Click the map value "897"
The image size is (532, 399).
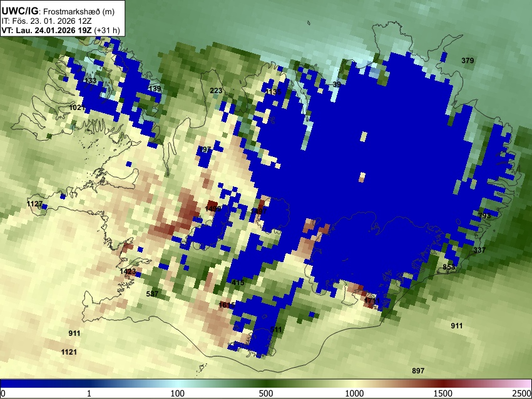coord(418,371)
